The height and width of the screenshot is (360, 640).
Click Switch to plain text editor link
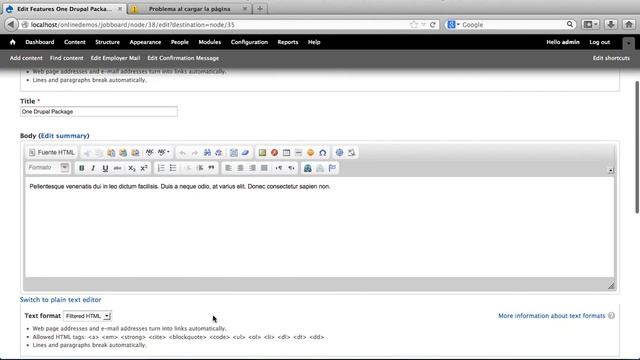[x=60, y=300]
